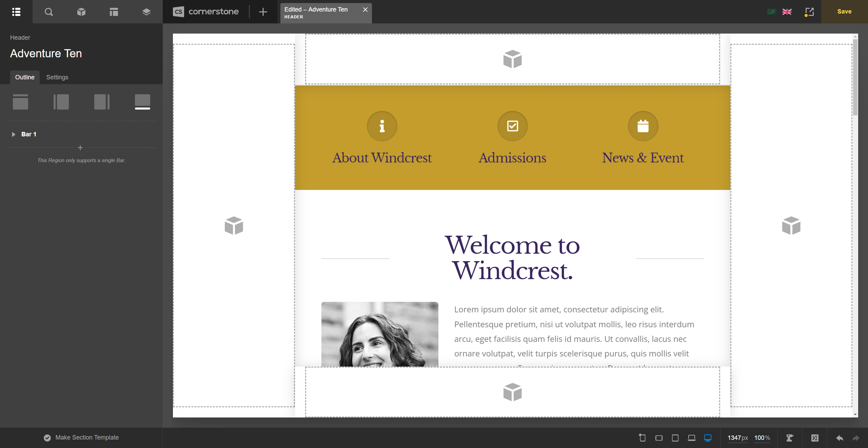The width and height of the screenshot is (868, 448).
Task: Open the code editor icon in bottom bar
Action: [x=815, y=438]
